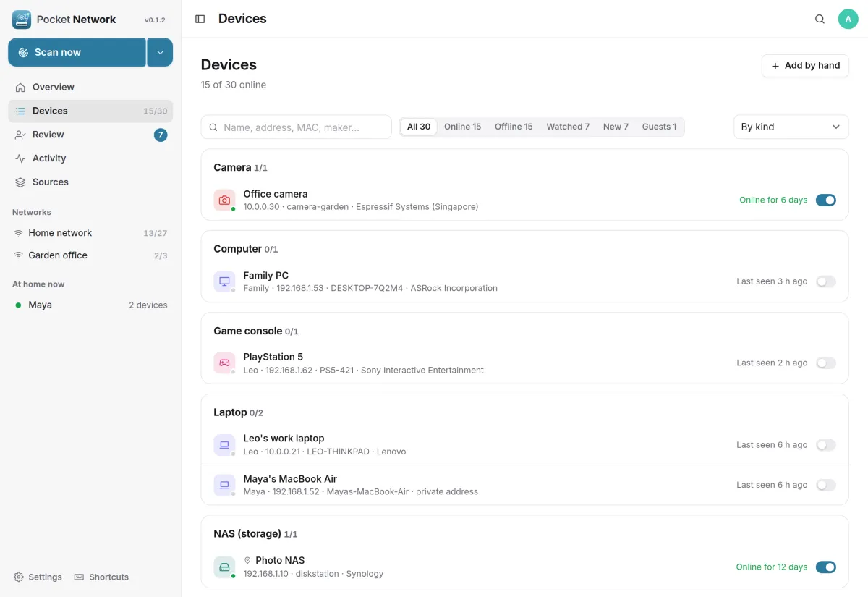Open the Review section

coord(90,135)
